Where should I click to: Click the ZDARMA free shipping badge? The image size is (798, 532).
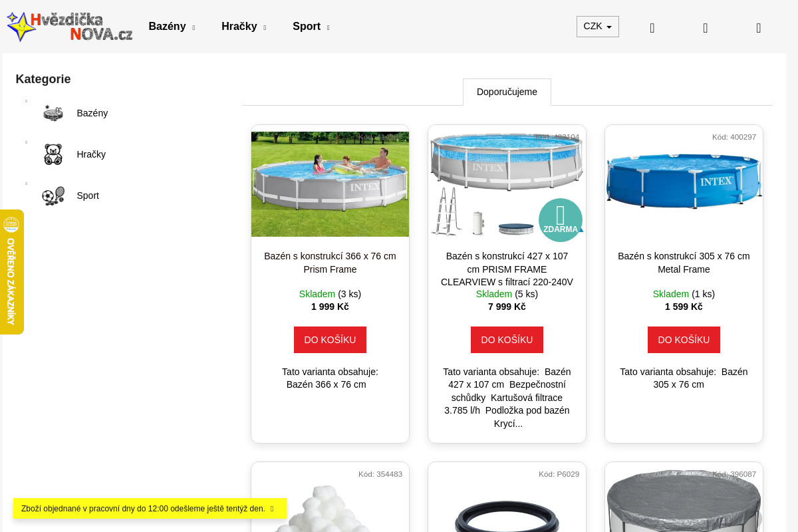(x=561, y=219)
